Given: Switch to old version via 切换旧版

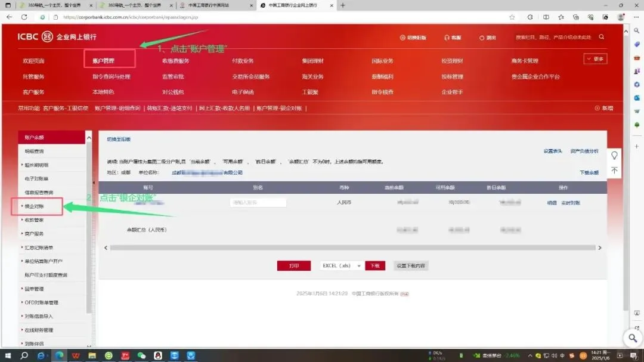Looking at the screenshot, I should pyautogui.click(x=413, y=38).
